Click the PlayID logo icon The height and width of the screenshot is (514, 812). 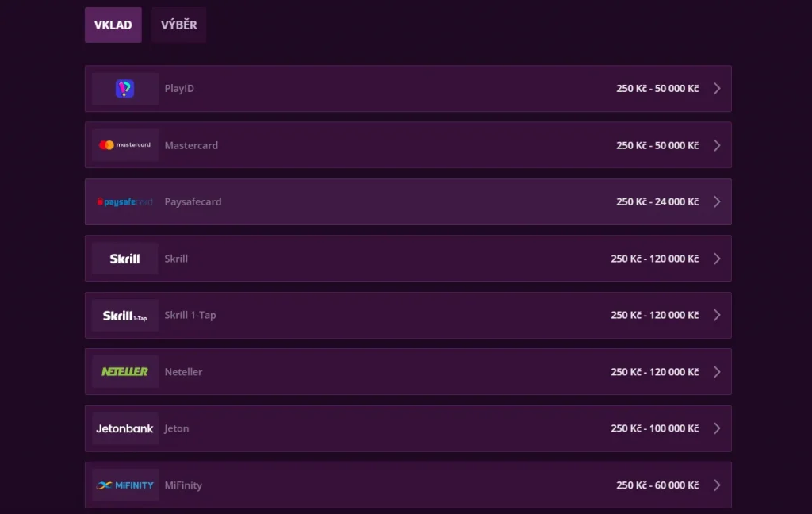(x=124, y=89)
